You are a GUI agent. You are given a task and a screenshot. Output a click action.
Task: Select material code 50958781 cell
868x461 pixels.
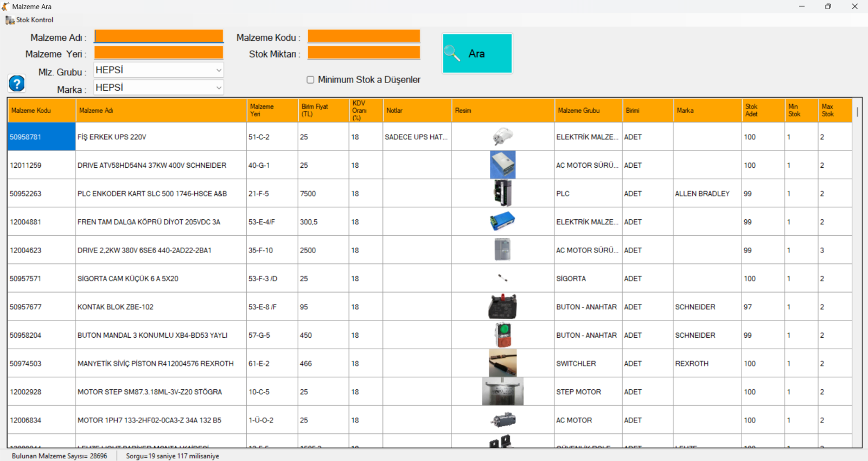[42, 137]
